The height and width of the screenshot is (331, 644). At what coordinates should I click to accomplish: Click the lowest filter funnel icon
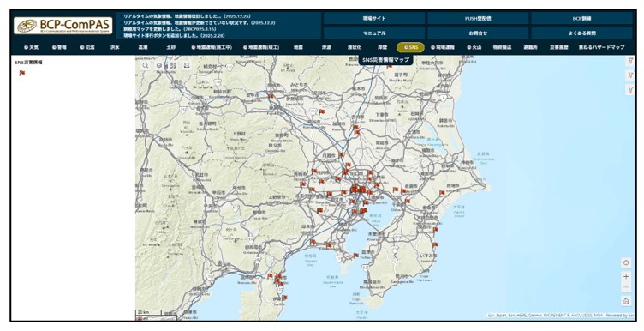point(630,89)
